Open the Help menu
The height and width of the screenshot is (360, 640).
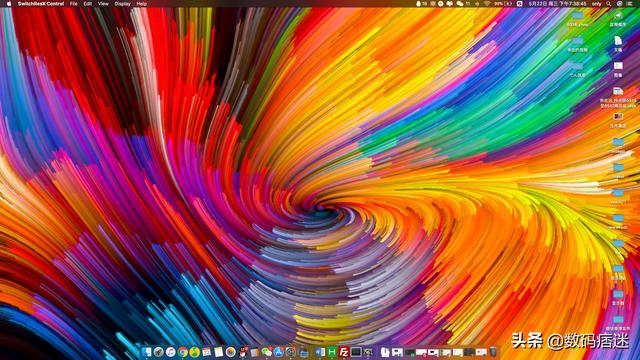(142, 4)
